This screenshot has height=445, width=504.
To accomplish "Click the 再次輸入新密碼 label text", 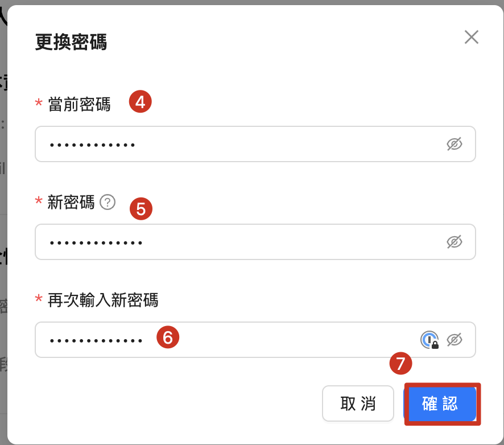I will point(103,300).
